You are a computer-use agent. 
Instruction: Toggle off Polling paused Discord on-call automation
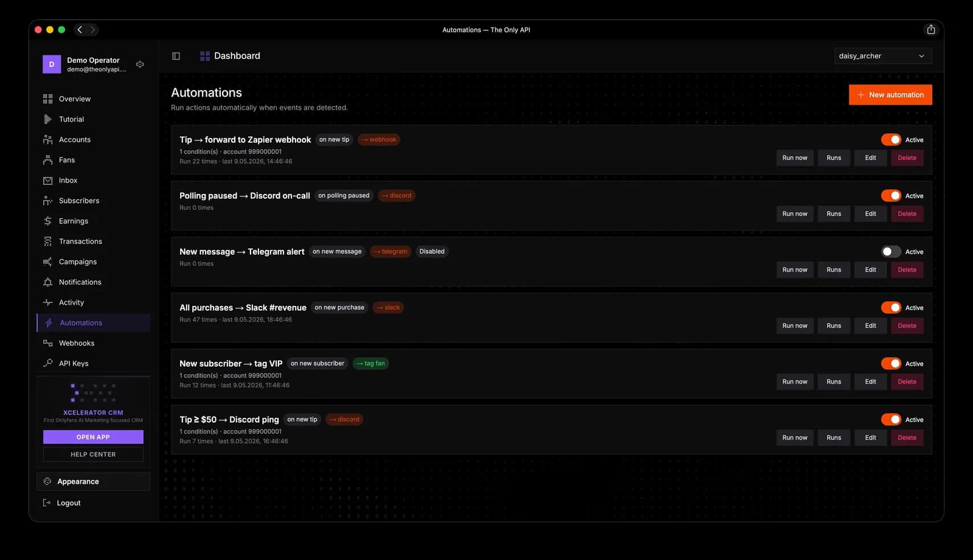coord(891,196)
